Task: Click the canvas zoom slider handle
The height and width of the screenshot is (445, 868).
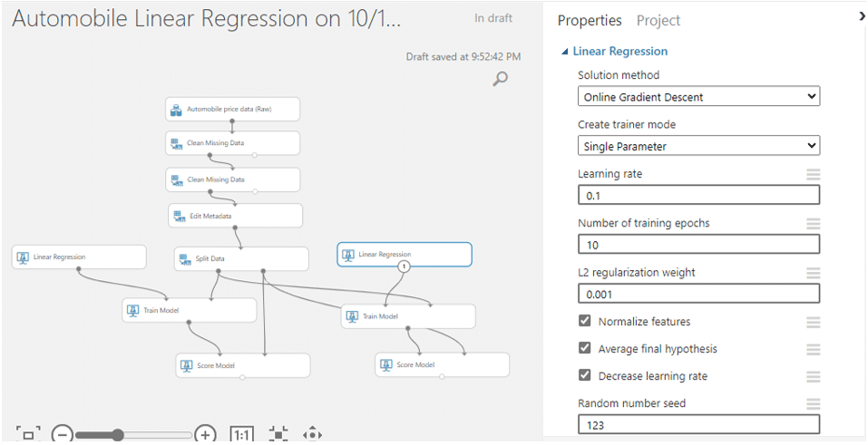Action: (117, 435)
